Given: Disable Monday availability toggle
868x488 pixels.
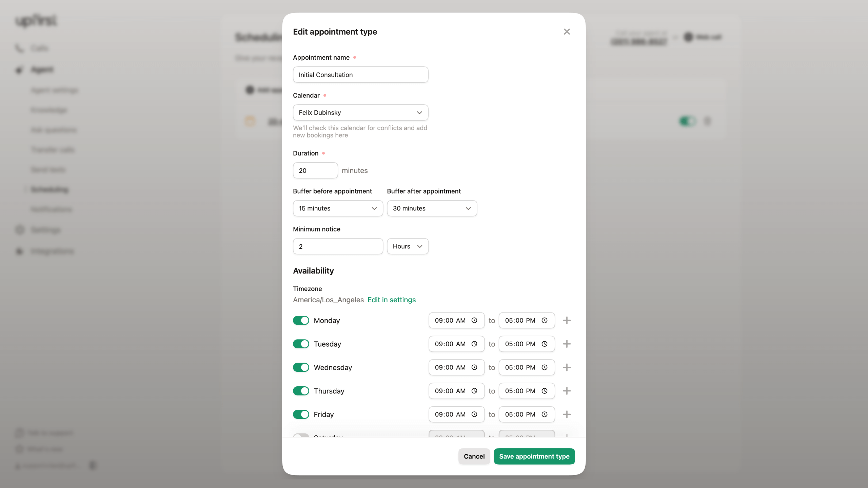Looking at the screenshot, I should click(x=301, y=320).
